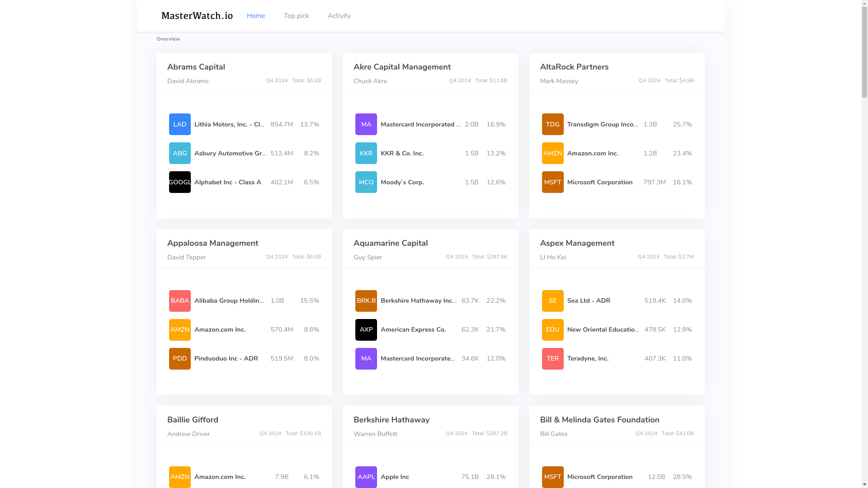Open the Bill & Melinda Gates Foundation title
868x488 pixels.
pyautogui.click(x=599, y=420)
